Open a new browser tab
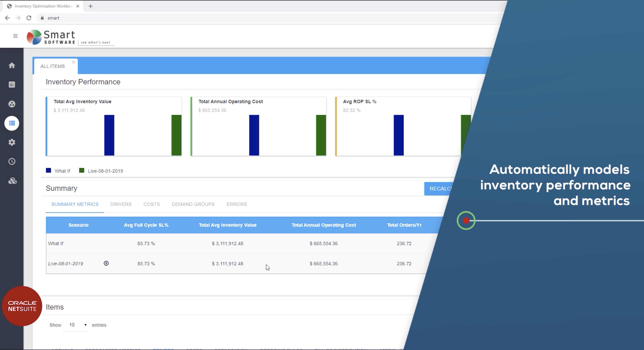 91,6
